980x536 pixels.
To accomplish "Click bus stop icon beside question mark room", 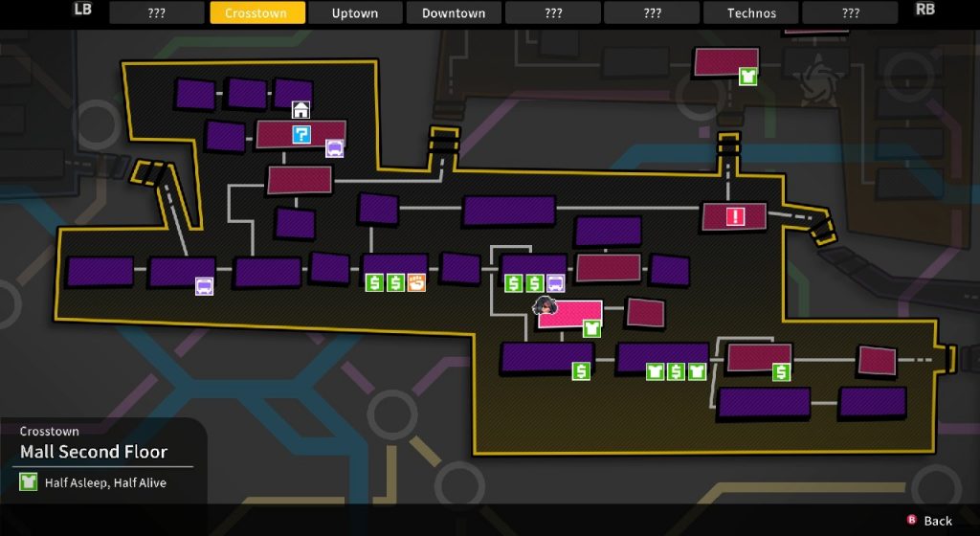I will coord(334,148).
